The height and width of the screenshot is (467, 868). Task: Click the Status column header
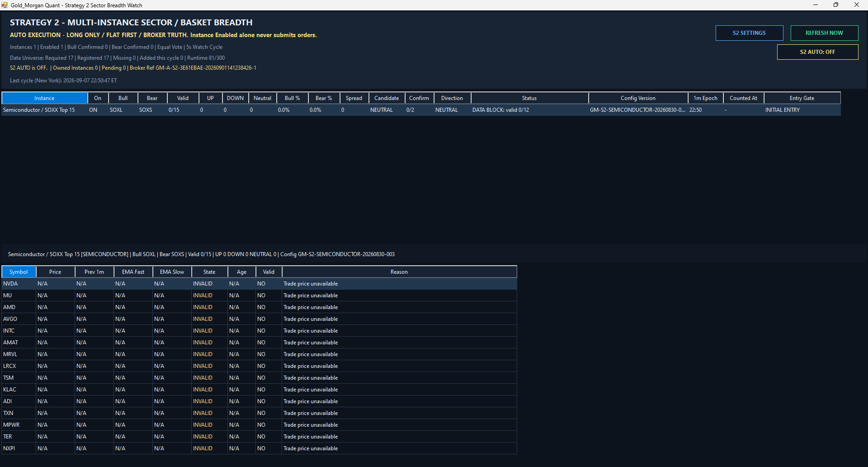pyautogui.click(x=529, y=98)
